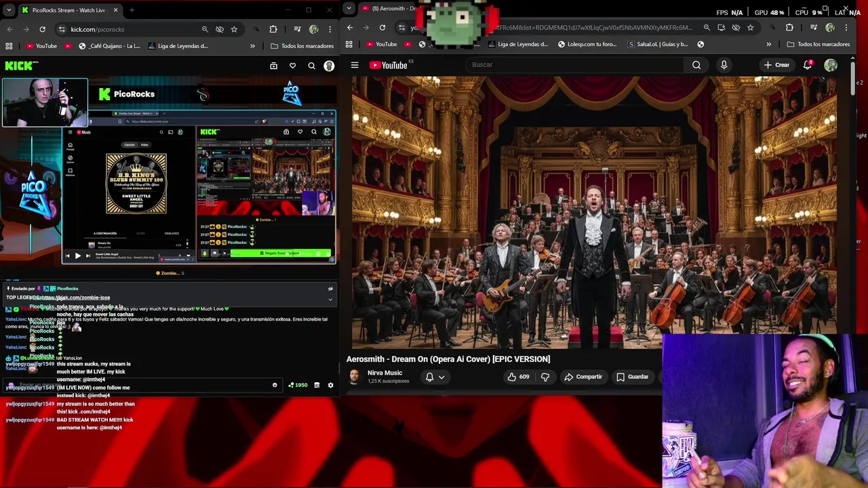Open extensions puzzle icon in the Kick window
Viewport: 868px width, 488px height.
pos(273,29)
